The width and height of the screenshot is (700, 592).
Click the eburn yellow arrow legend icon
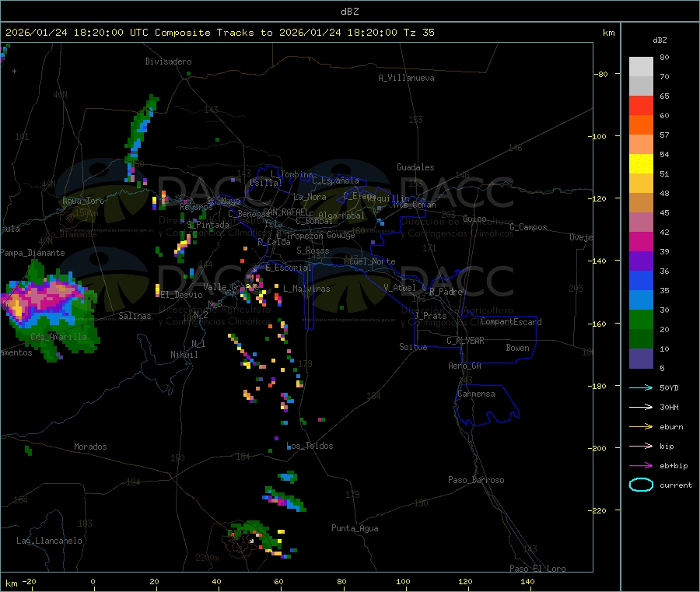point(641,427)
